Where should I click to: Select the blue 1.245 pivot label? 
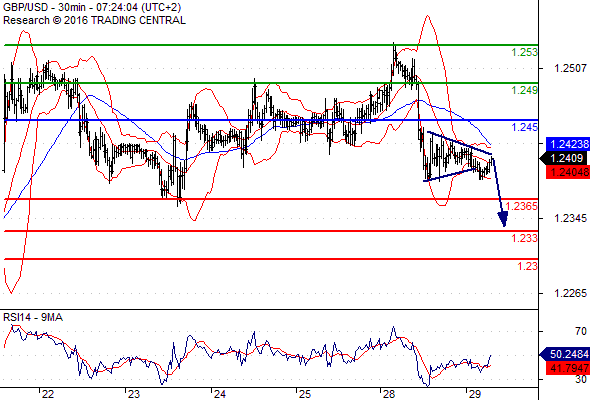525,127
